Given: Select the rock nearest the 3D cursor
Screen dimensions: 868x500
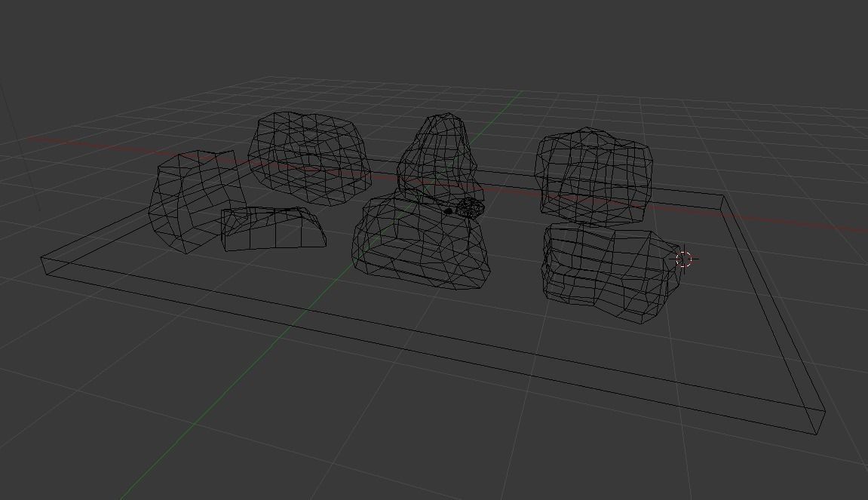Looking at the screenshot, I should [x=611, y=272].
